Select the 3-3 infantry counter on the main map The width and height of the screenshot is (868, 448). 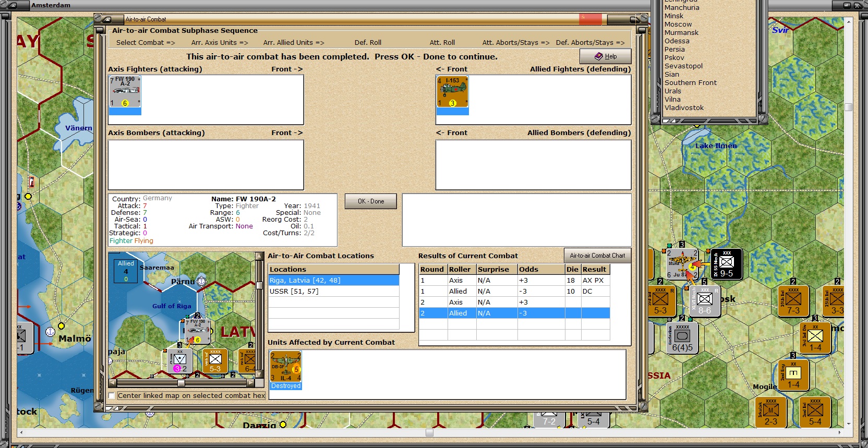point(834,301)
